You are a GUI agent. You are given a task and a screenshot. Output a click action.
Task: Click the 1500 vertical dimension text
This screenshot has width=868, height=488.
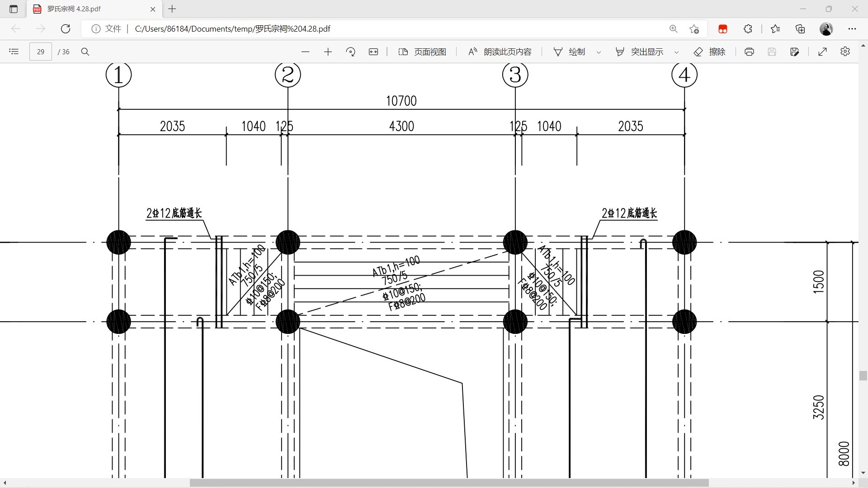click(x=819, y=282)
